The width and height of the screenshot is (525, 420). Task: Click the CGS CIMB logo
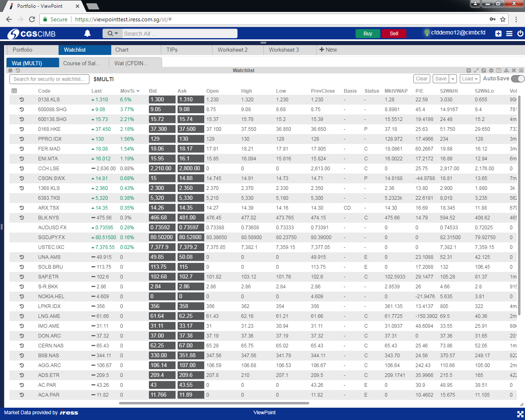point(32,34)
